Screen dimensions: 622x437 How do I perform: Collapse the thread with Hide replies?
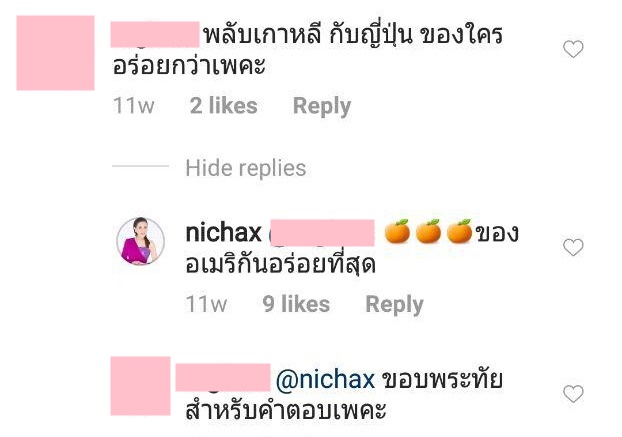tap(246, 168)
